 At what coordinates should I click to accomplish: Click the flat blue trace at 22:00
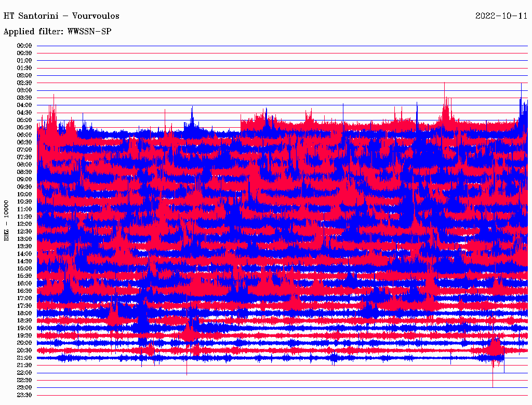[282, 373]
